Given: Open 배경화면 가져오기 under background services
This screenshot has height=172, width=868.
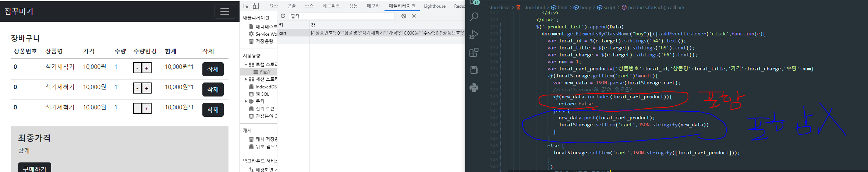Looking at the screenshot, I should point(263,169).
